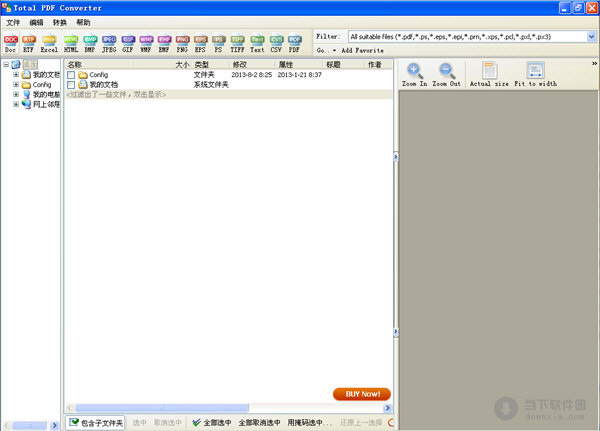
Task: Convert to PS format
Action: click(x=218, y=43)
